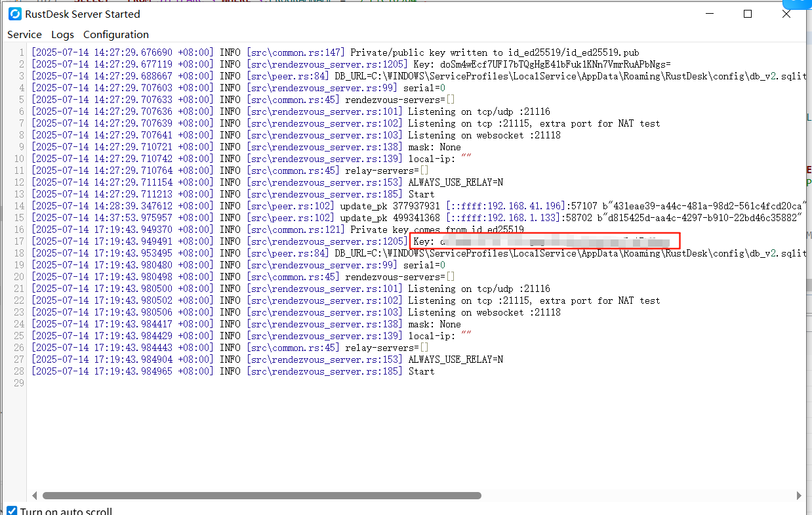Open the Service menu
The height and width of the screenshot is (515, 812).
[24, 34]
